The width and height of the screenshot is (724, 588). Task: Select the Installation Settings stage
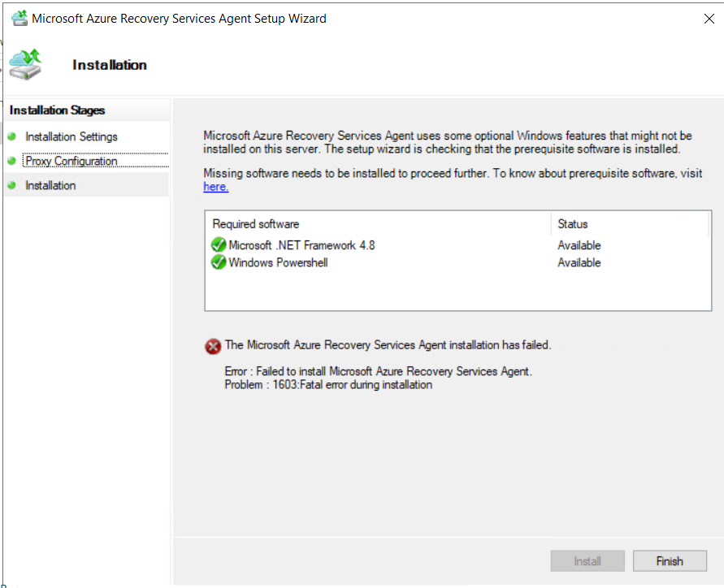coord(72,136)
